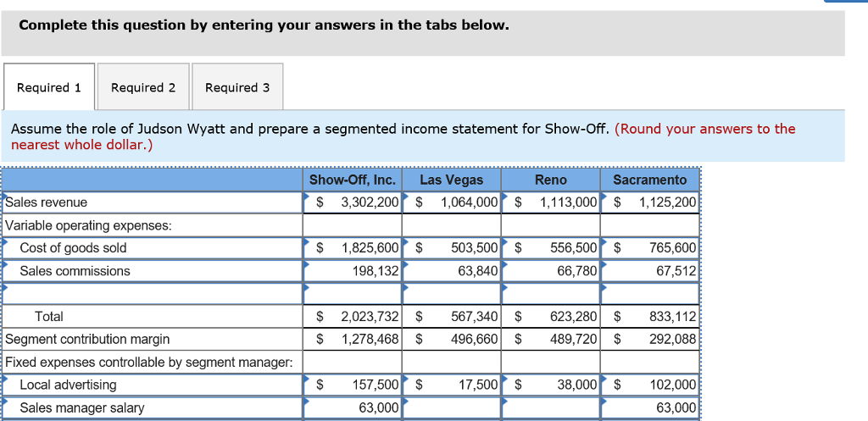Click the Reno column header
This screenshot has height=421, width=868.
pyautogui.click(x=551, y=180)
